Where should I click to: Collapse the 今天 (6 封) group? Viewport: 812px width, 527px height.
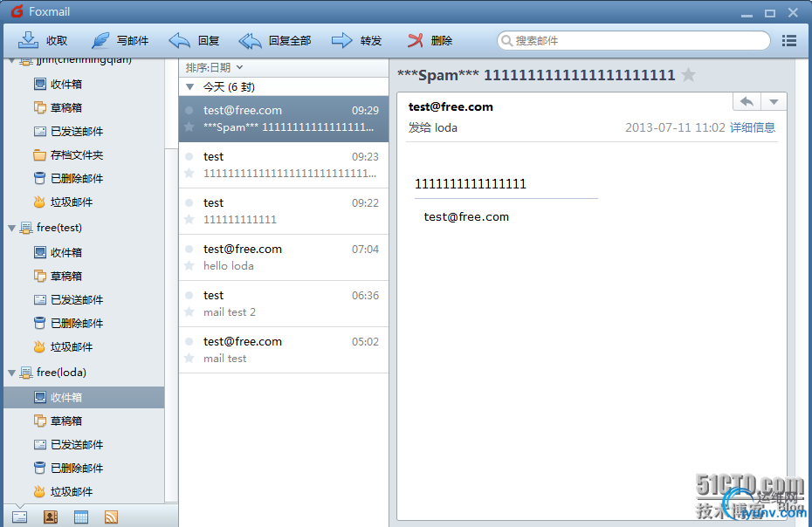click(190, 87)
